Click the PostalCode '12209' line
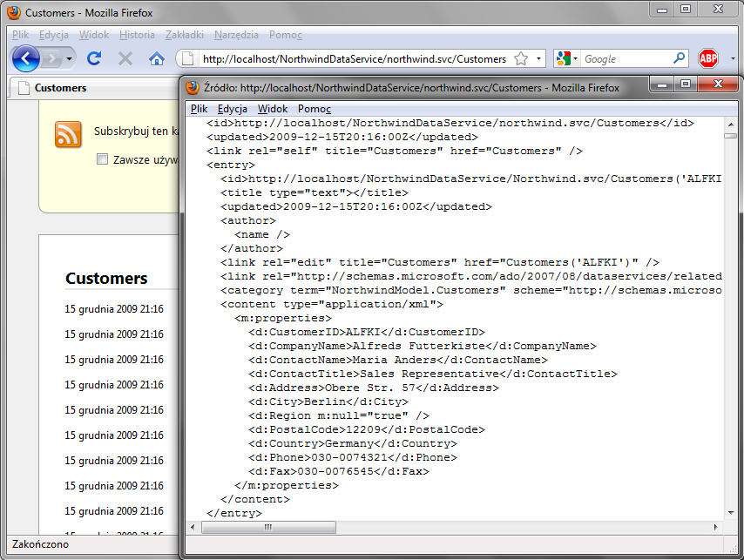 point(366,429)
